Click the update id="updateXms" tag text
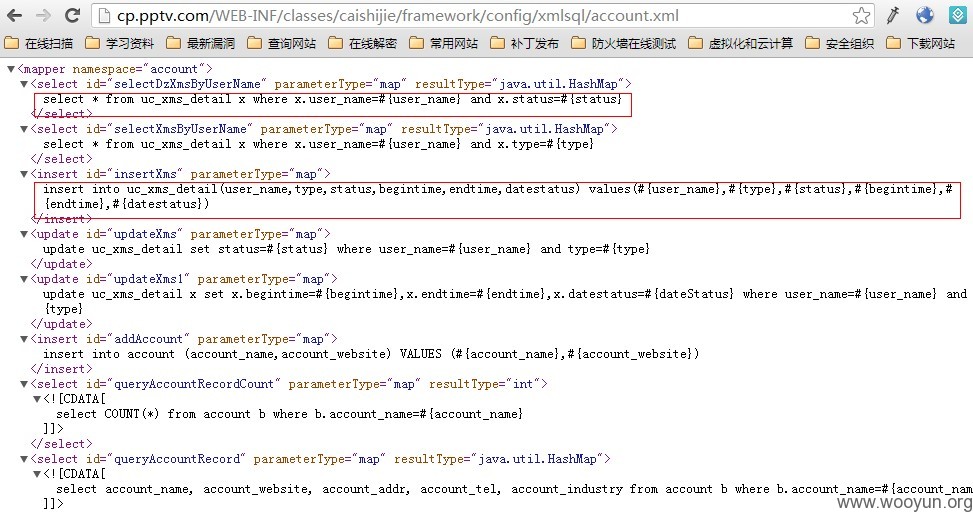 click(181, 234)
